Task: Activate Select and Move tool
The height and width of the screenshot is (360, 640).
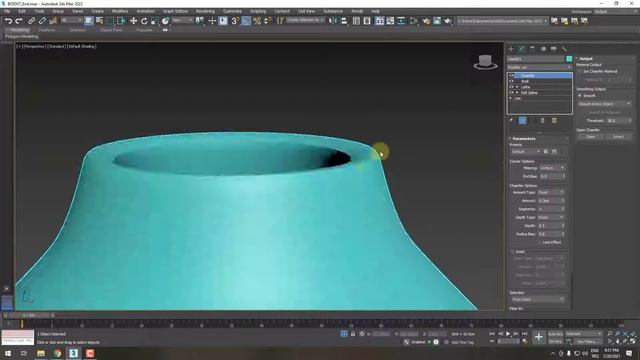Action: 133,21
